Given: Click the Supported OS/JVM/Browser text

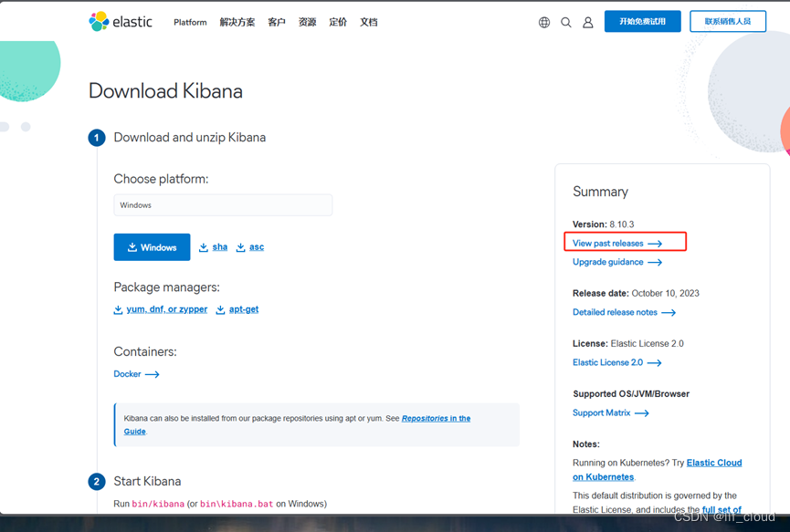Looking at the screenshot, I should (631, 393).
